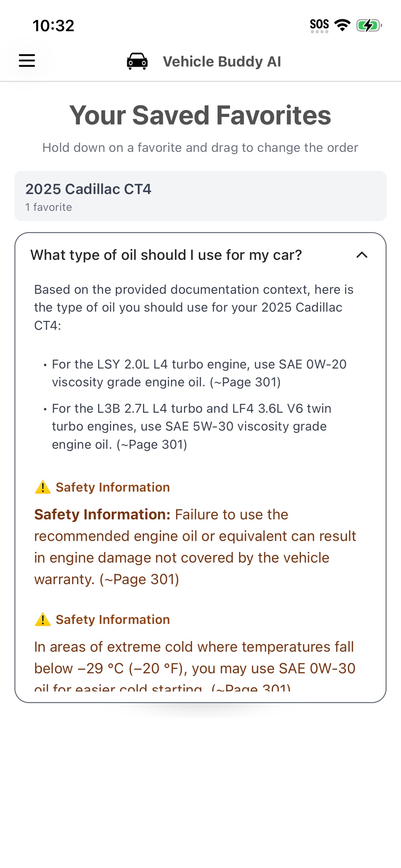Tap the drag-to-reorder hint text

pos(200,148)
